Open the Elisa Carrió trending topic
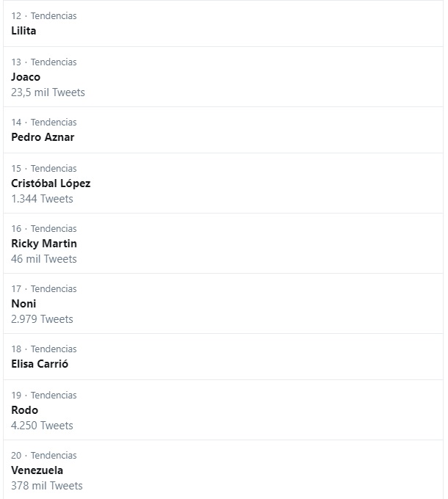This screenshot has width=448, height=499. tap(40, 364)
